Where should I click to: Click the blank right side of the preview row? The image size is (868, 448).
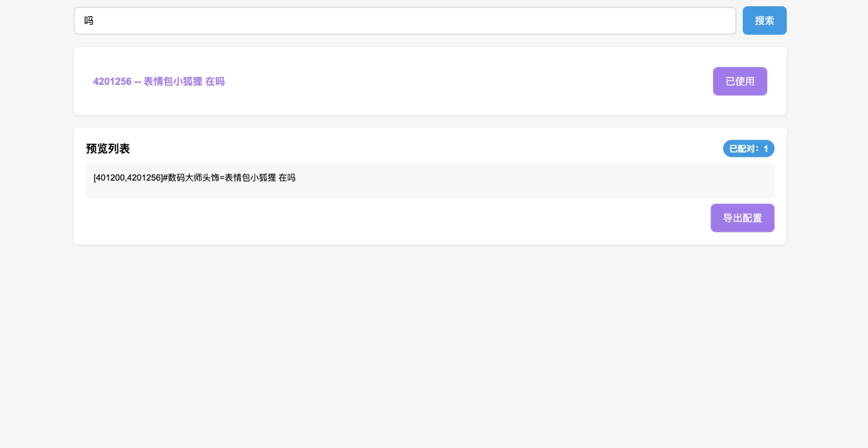click(x=558, y=180)
